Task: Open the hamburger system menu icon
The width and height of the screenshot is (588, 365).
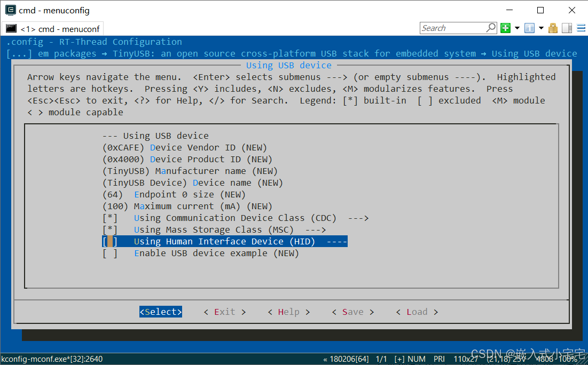Action: [x=581, y=28]
